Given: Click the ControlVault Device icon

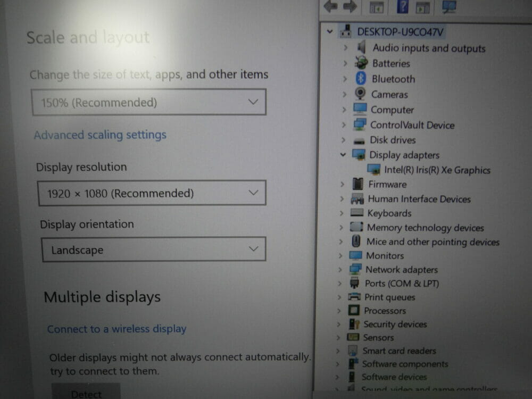Looking at the screenshot, I should [x=360, y=124].
